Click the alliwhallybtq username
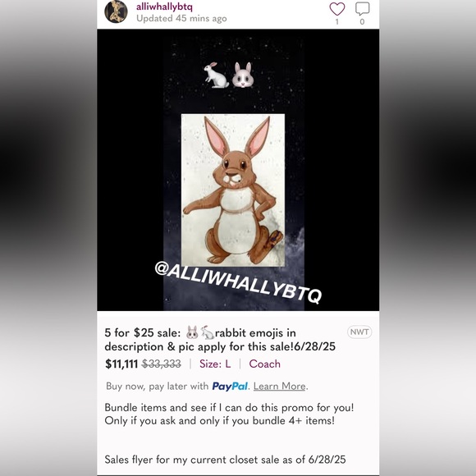This screenshot has width=476, height=476. (x=164, y=7)
